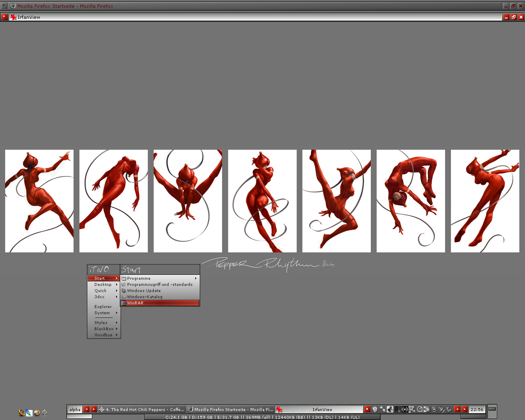Select the second dancer panel with the bent-back pose
Image resolution: width=525 pixels, height=420 pixels.
coord(114,201)
